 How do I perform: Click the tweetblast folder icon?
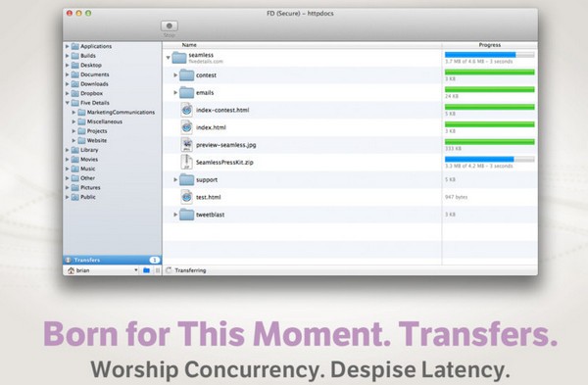click(186, 215)
